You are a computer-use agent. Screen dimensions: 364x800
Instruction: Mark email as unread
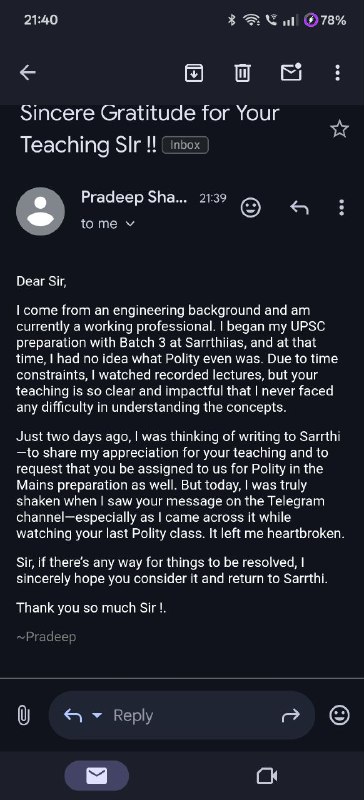click(x=292, y=72)
